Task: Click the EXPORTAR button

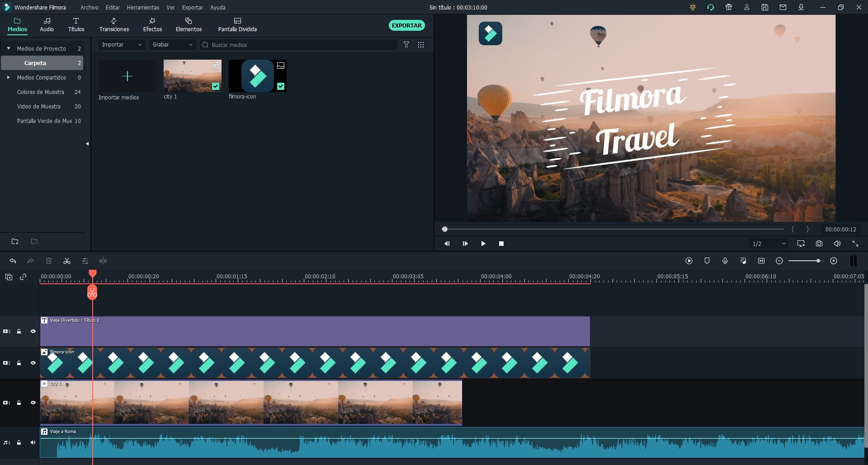Action: click(406, 25)
